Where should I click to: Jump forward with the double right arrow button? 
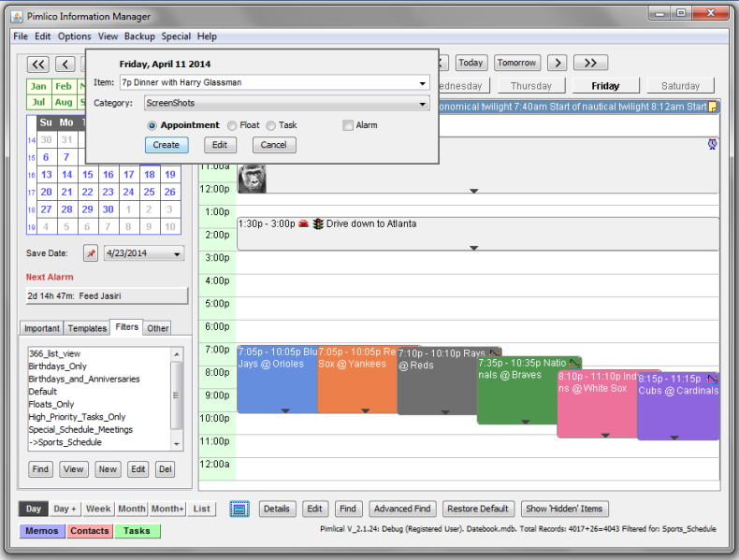point(590,63)
